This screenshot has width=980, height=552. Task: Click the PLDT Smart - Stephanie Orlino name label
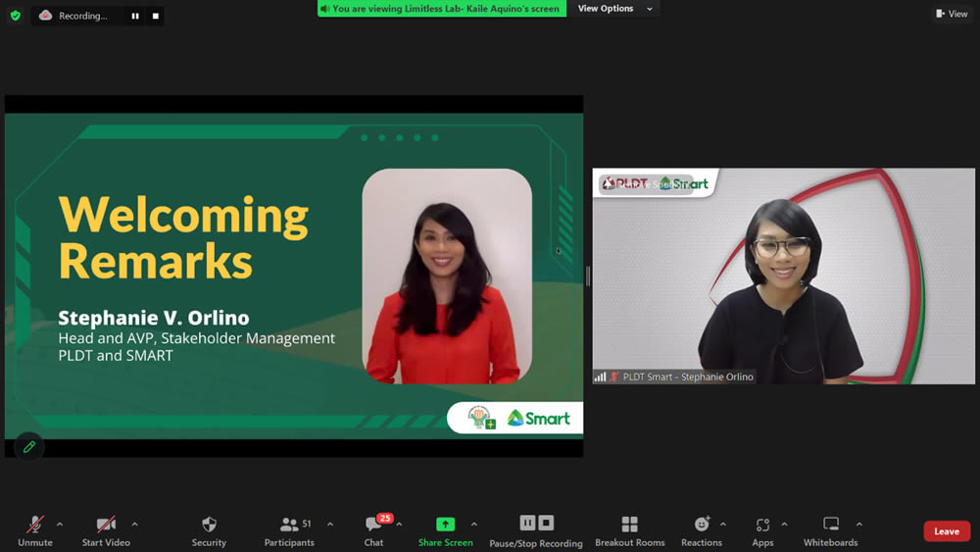point(688,376)
